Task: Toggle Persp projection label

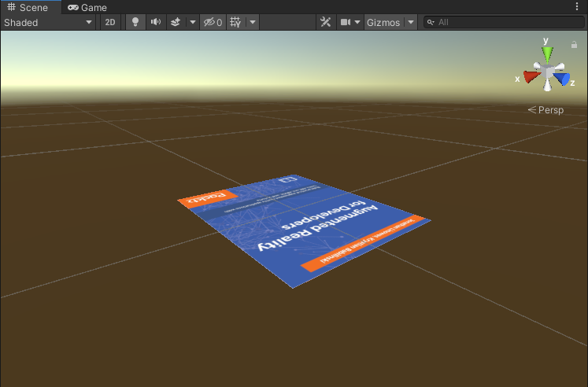Action: point(546,110)
